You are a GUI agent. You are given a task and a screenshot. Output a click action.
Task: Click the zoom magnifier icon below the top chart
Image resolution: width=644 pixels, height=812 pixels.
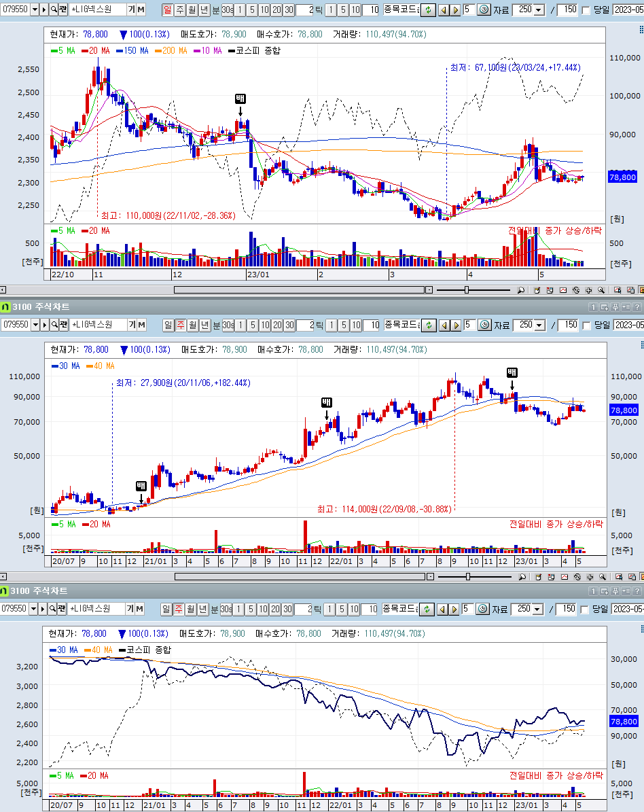[x=521, y=290]
